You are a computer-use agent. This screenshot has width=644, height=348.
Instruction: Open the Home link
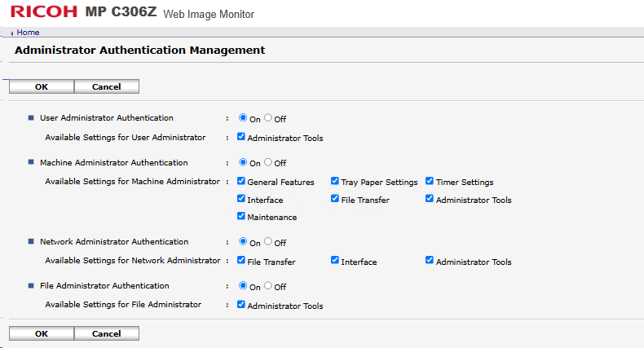tap(28, 33)
